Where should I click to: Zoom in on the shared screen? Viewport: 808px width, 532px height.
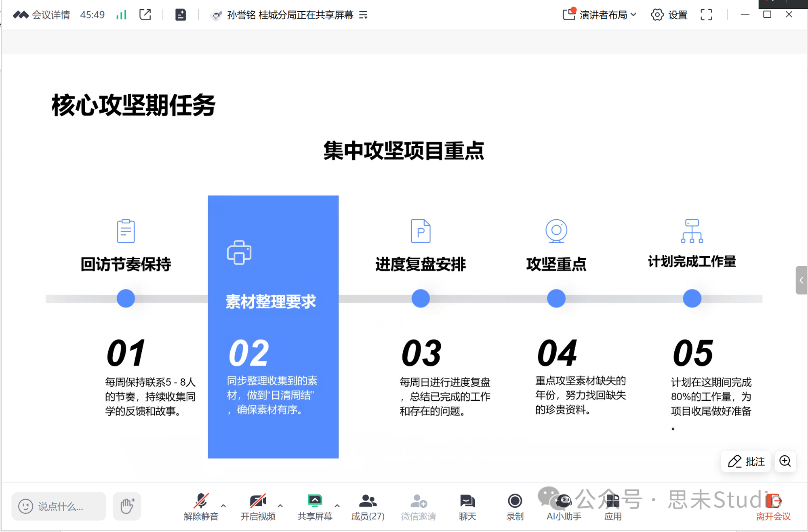click(x=785, y=461)
